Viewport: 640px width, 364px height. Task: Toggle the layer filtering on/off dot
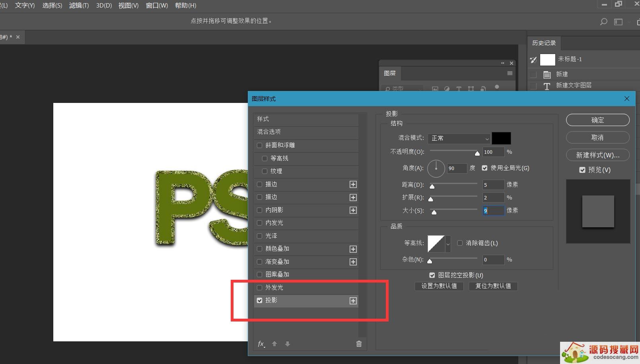[497, 87]
